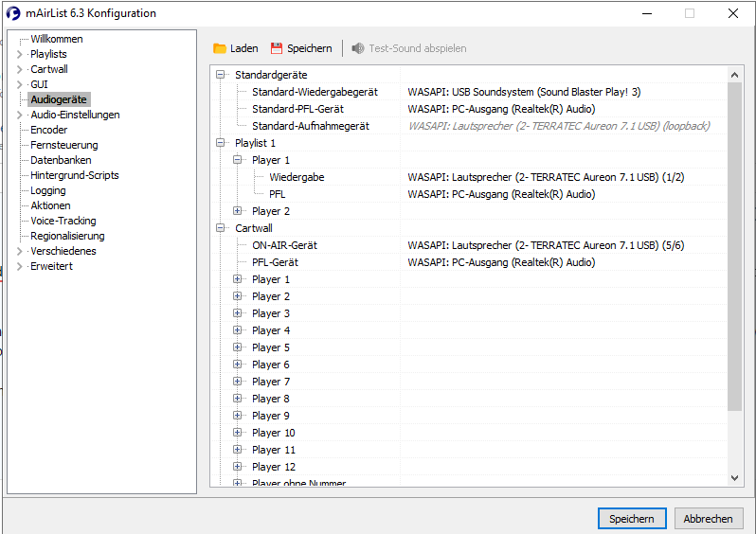Screen dimensions: 756x534
Task: Click the mAirList logo in title bar
Action: tap(13, 13)
